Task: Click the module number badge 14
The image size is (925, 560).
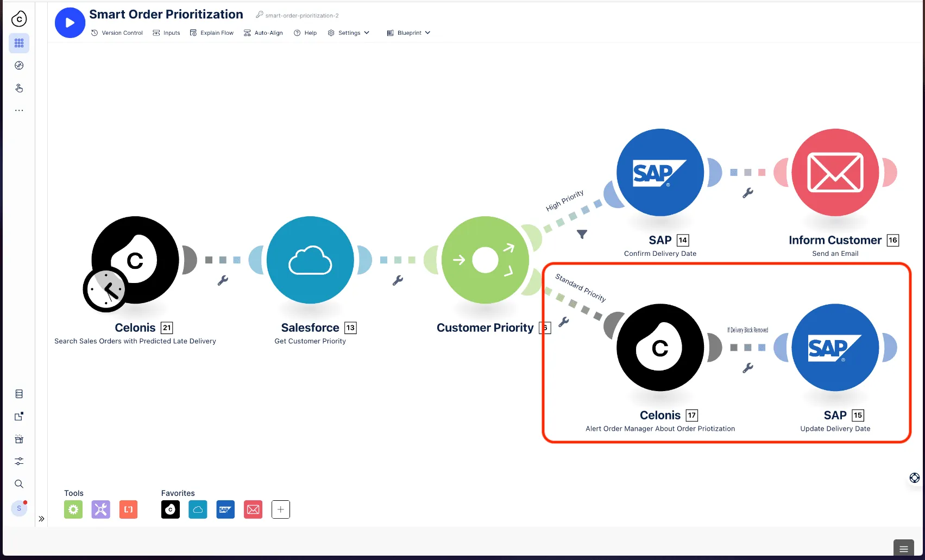Action: [x=683, y=240]
